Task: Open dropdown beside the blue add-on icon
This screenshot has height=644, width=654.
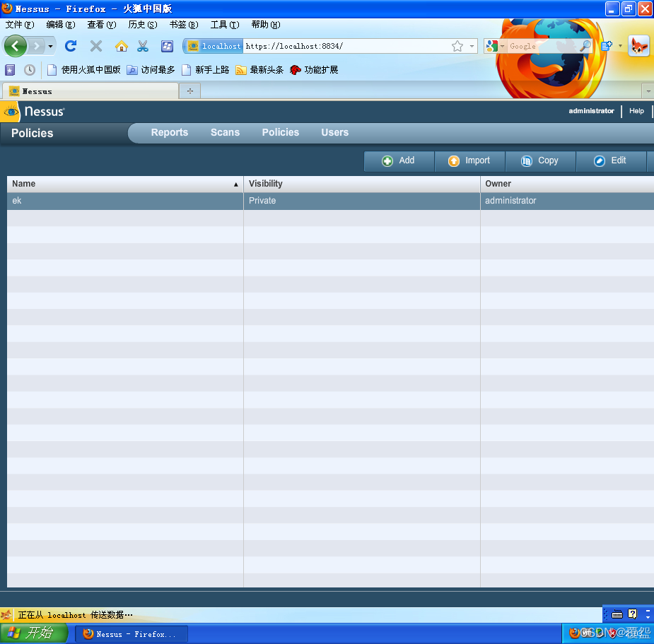Action: (620, 46)
